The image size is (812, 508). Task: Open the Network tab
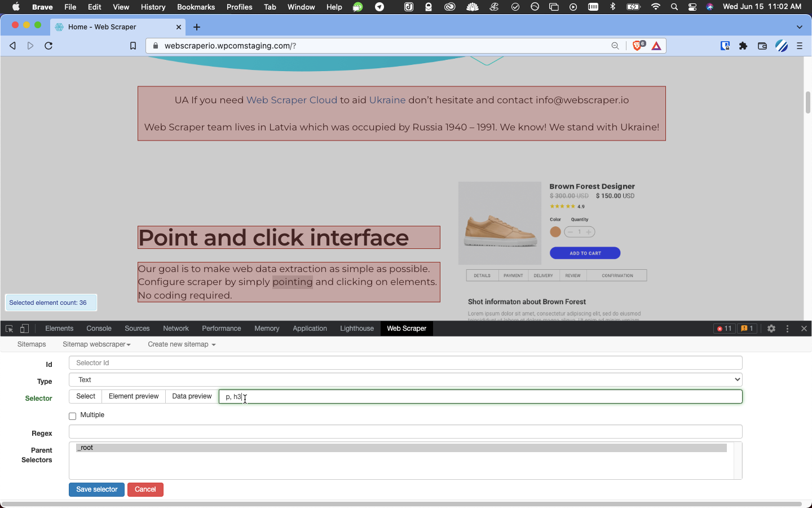pos(175,329)
